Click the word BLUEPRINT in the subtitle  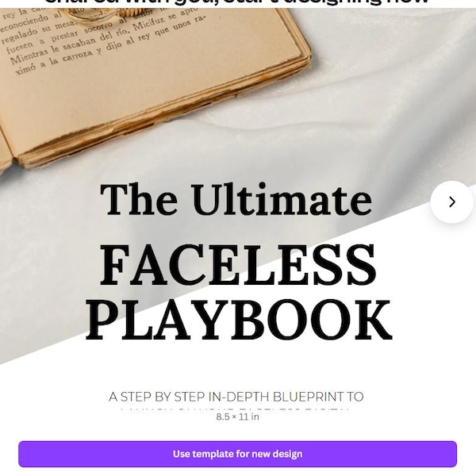pyautogui.click(x=309, y=397)
